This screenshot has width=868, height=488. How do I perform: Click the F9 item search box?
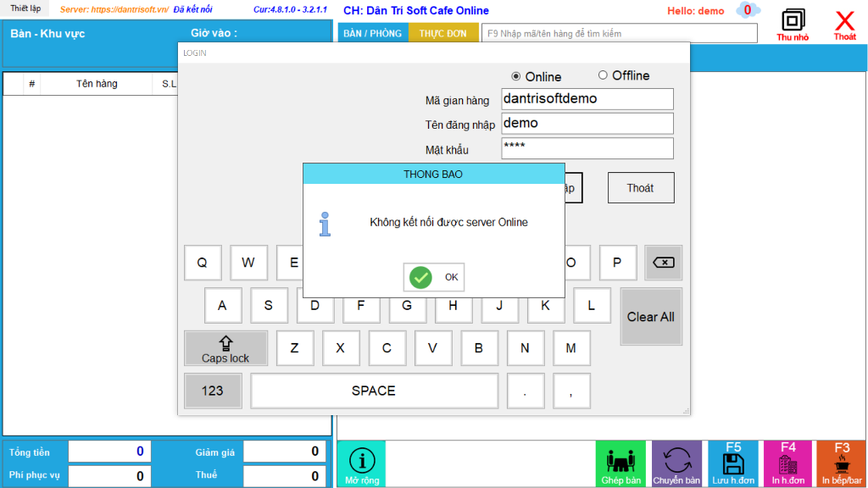click(620, 33)
